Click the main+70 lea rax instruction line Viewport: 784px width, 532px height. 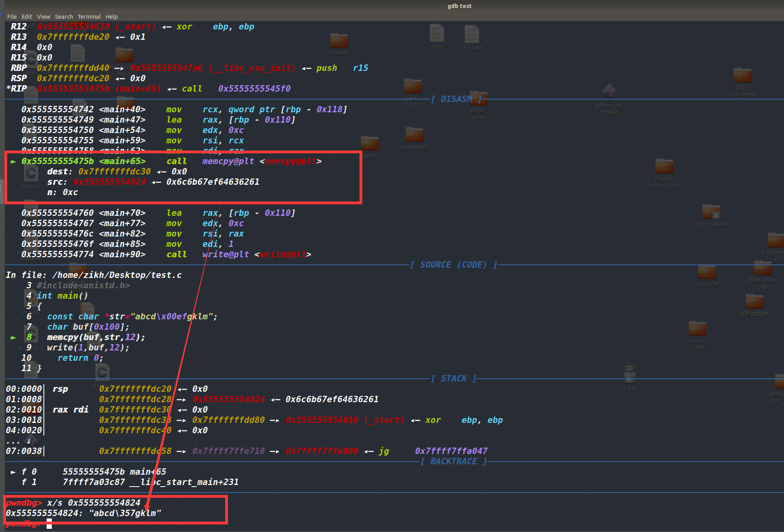click(x=158, y=213)
